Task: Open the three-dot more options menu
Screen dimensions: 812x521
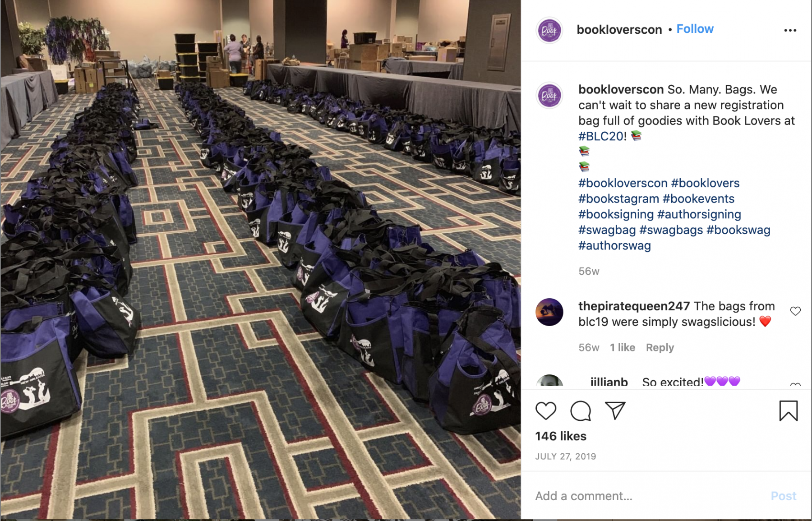Action: click(790, 30)
